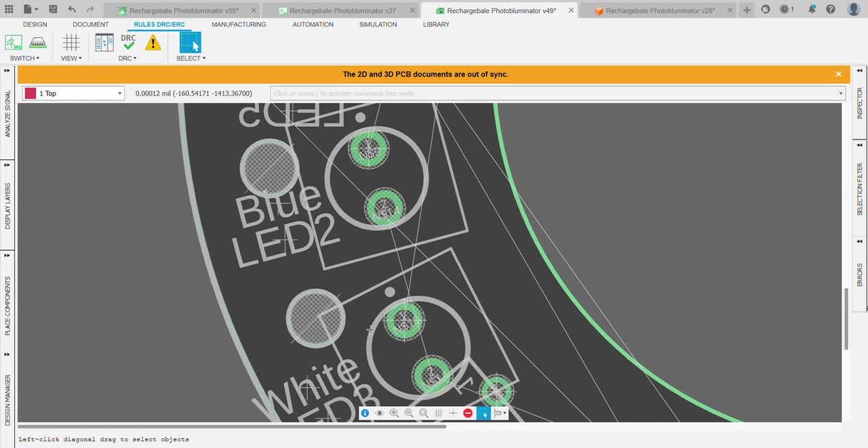Click the red stop command icon
Screen dimensions: 868x448
pos(468,413)
